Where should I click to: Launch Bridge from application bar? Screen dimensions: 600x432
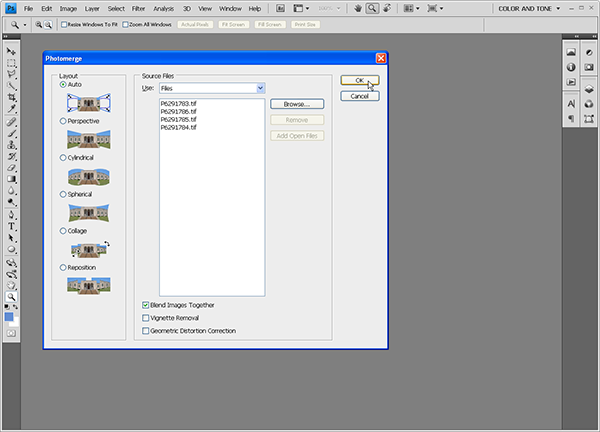pyautogui.click(x=280, y=8)
